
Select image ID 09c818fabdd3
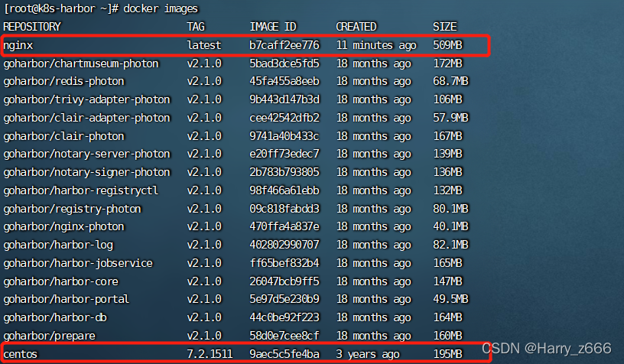coord(284,209)
